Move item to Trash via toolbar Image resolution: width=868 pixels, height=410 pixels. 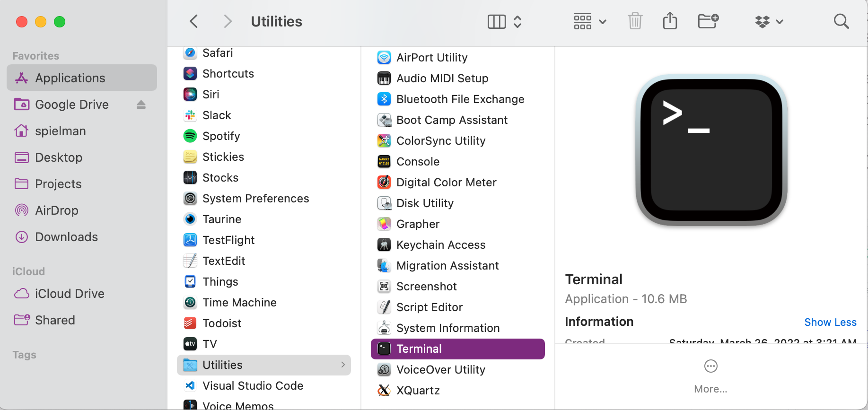[x=635, y=21]
